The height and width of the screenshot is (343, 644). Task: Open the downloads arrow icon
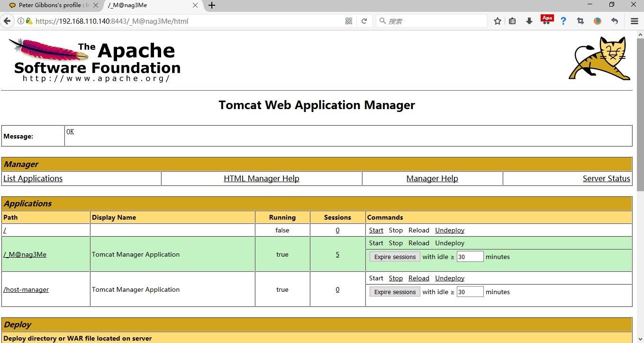pyautogui.click(x=529, y=21)
